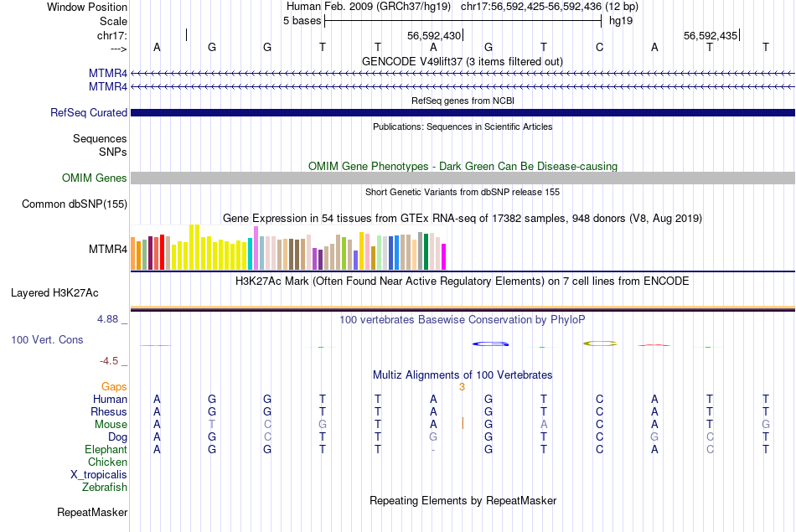Viewport: 796px width, 532px height.
Task: Click the Chicken species row label
Action: tap(107, 462)
